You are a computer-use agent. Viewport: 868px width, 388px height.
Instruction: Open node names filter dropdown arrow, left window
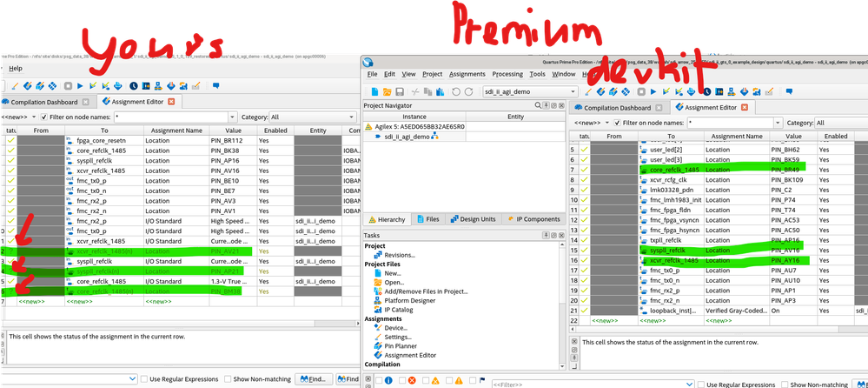coord(232,117)
